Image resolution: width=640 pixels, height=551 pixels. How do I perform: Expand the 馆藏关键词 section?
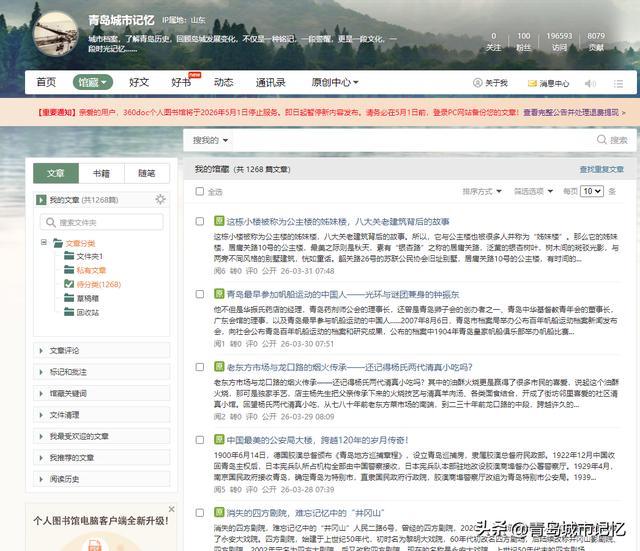click(101, 393)
